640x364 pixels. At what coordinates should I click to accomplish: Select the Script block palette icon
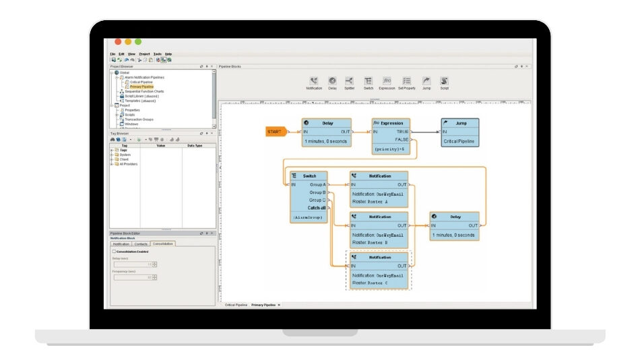(x=445, y=81)
